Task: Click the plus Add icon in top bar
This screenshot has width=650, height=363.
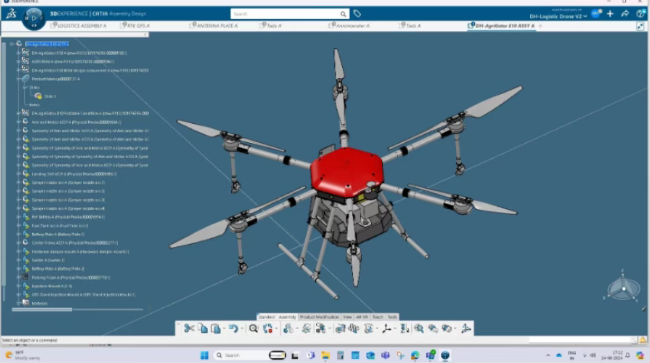Action: click(610, 14)
